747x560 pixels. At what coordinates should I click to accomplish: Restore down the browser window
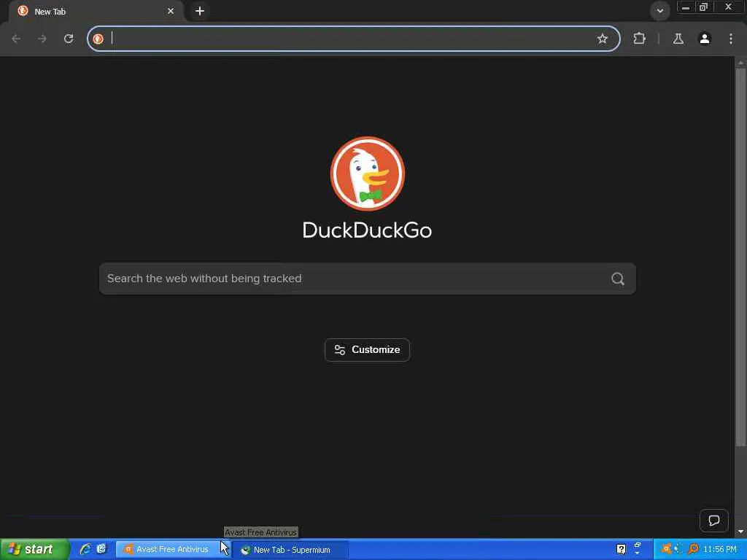[x=703, y=7]
